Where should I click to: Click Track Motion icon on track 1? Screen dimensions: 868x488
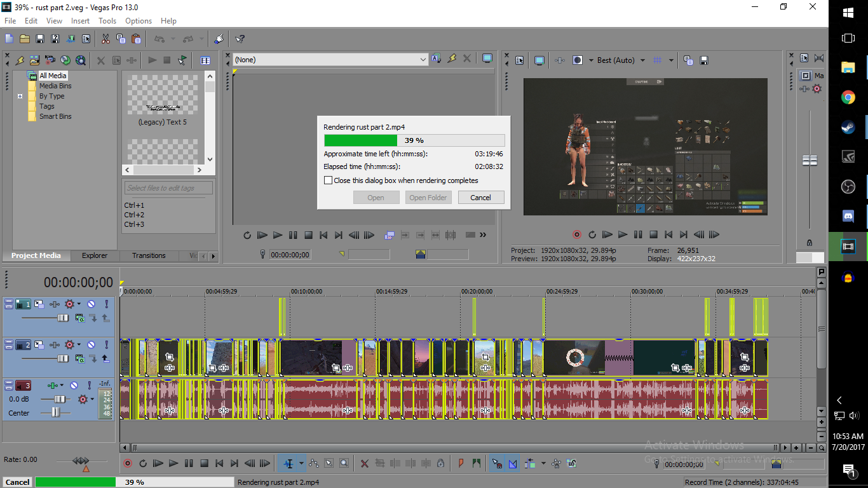[x=39, y=304]
